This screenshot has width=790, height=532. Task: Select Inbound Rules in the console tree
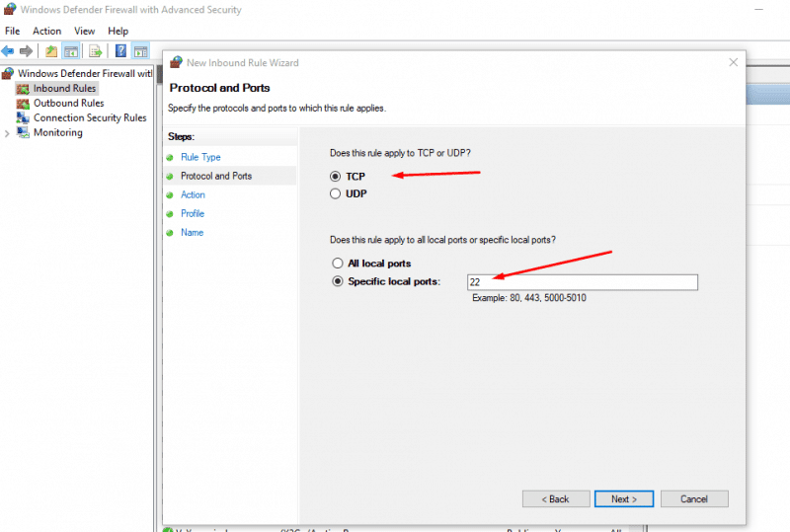click(64, 89)
